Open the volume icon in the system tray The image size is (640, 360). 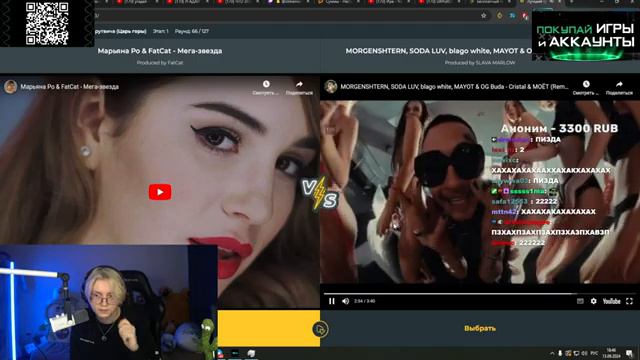click(584, 353)
